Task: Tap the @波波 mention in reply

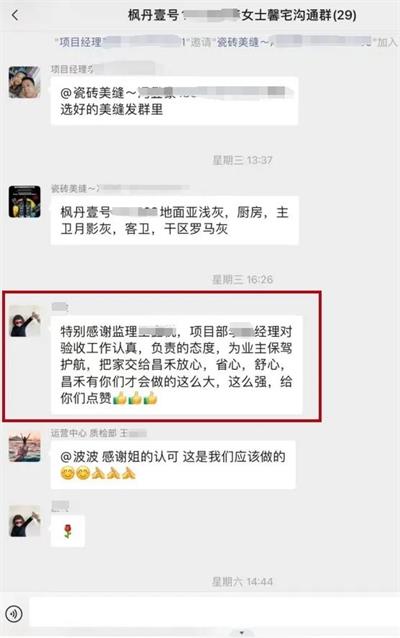Action: tap(79, 457)
